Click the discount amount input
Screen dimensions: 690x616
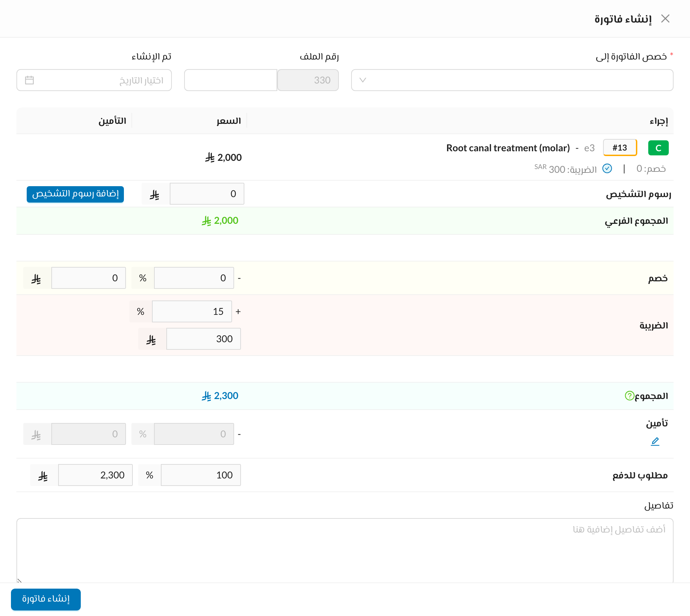pyautogui.click(x=89, y=278)
